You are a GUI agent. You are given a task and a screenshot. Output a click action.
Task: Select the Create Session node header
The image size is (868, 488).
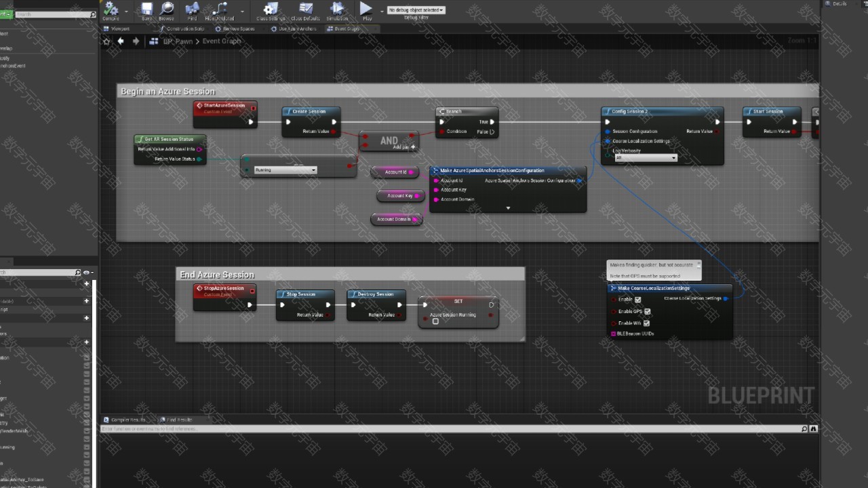[x=311, y=111]
